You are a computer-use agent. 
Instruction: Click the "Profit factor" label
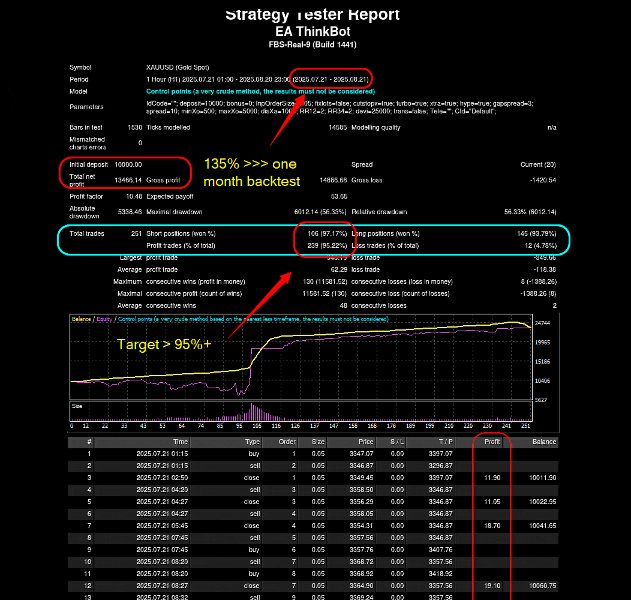tap(86, 197)
